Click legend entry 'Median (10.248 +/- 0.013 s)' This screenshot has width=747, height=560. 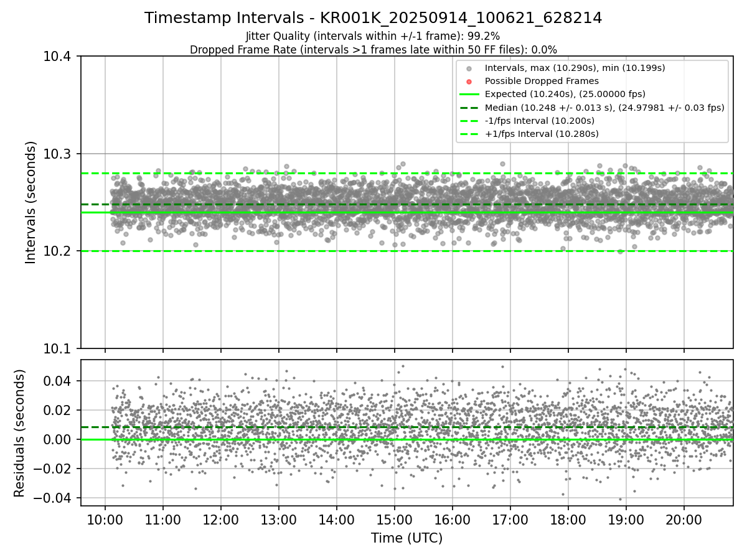pyautogui.click(x=604, y=108)
